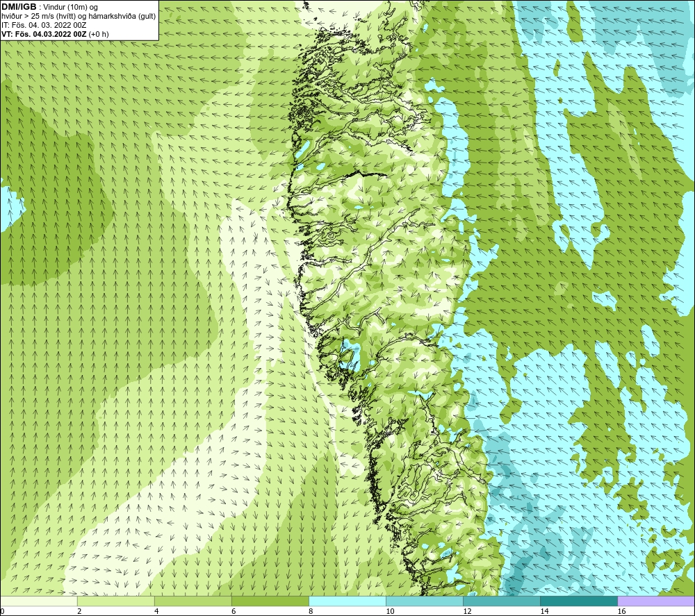
Task: Click the legend scale label '12'
Action: (x=467, y=611)
